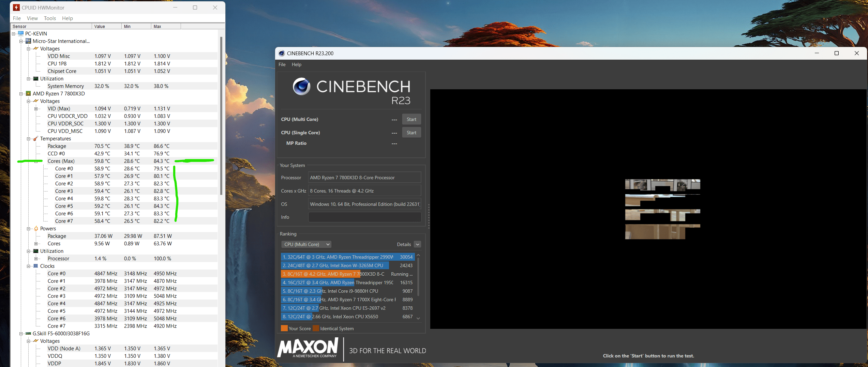Click the HWMonitor vertical scrollbar
This screenshot has width=868, height=367.
(221, 116)
